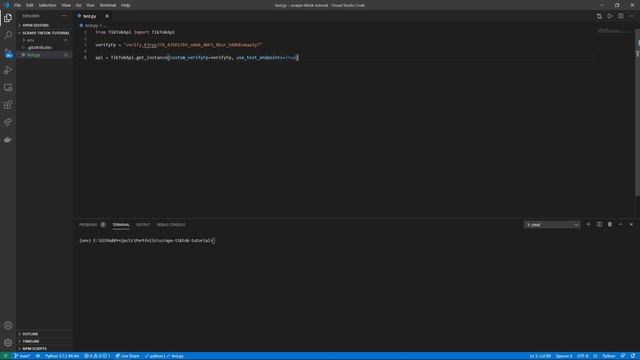Open the Extensions view
Image resolution: width=640 pixels, height=360 pixels.
(8, 105)
